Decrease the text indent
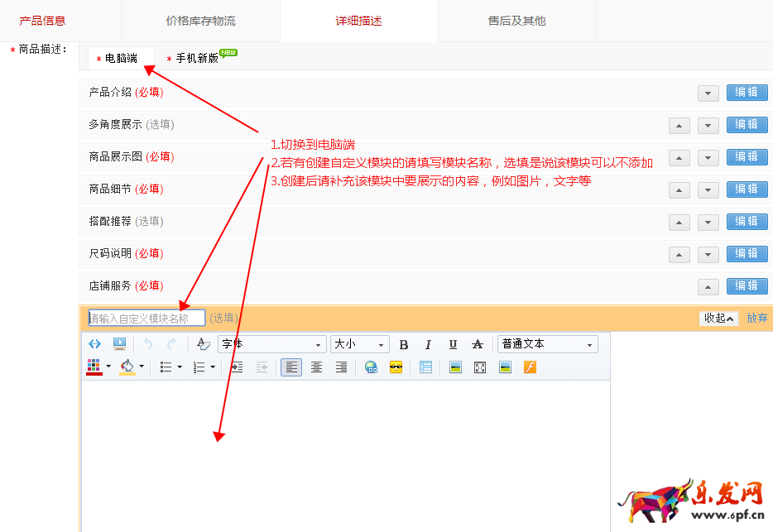The height and width of the screenshot is (532, 773). 262,367
